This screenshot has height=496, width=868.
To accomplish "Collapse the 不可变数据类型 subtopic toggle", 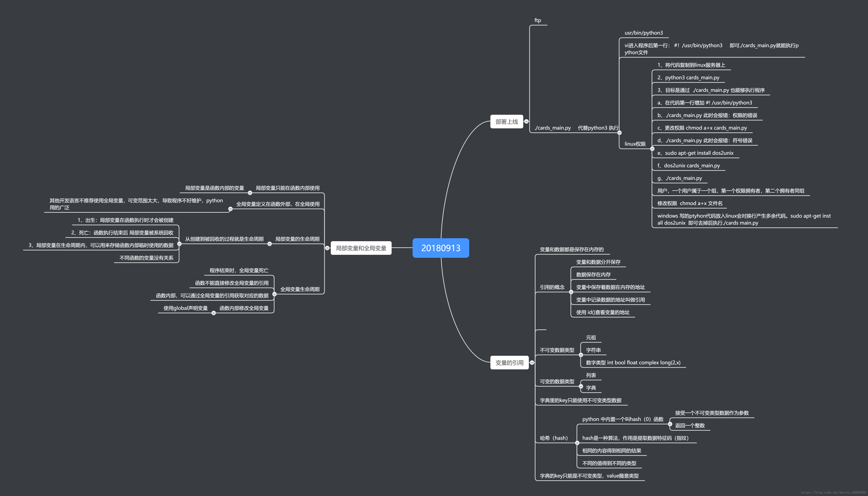I will pos(581,355).
